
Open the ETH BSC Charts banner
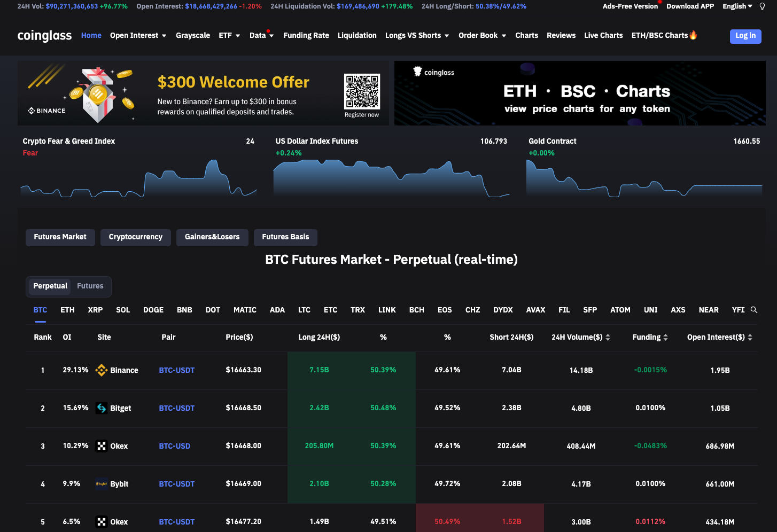(580, 93)
